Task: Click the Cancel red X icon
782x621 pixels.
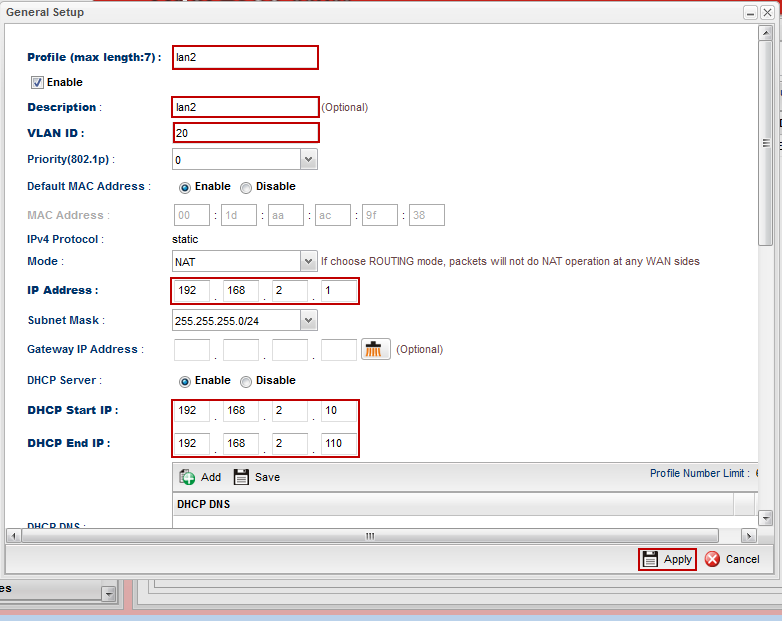Action: 712,559
